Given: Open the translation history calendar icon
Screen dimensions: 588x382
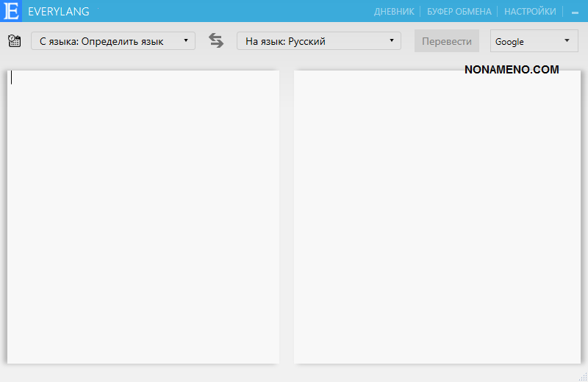Looking at the screenshot, I should [x=14, y=41].
